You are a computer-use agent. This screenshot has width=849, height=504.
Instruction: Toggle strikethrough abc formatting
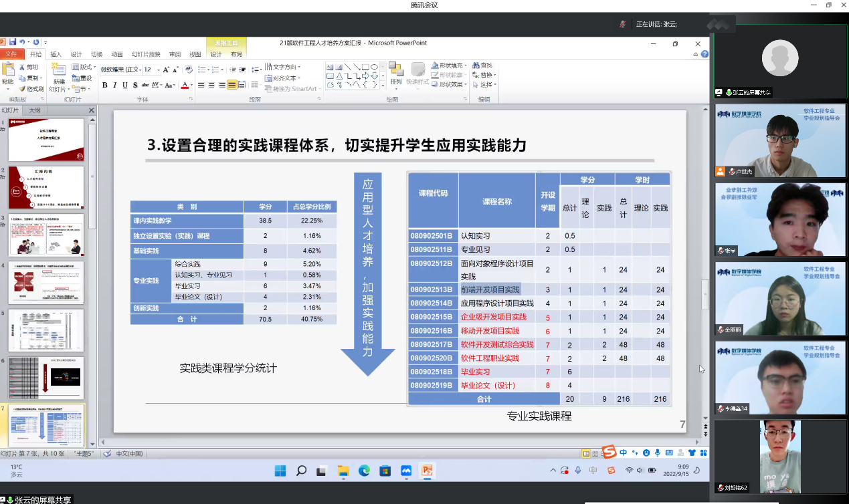[x=145, y=85]
